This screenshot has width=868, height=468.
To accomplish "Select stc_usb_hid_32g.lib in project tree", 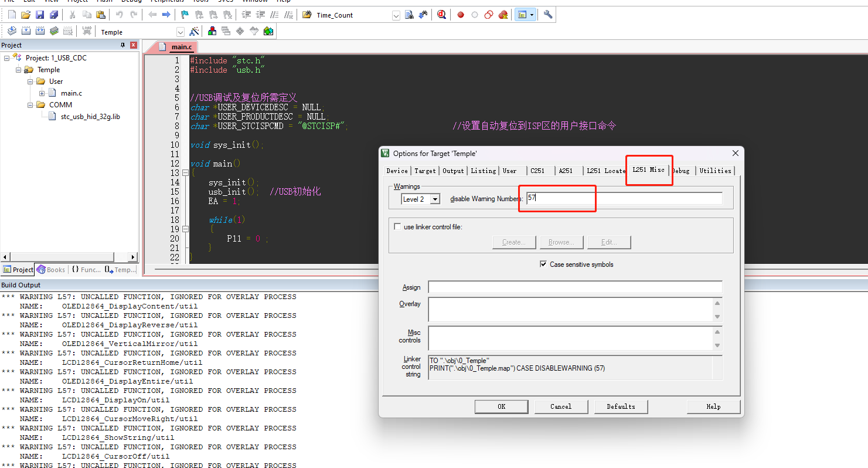I will coord(90,117).
